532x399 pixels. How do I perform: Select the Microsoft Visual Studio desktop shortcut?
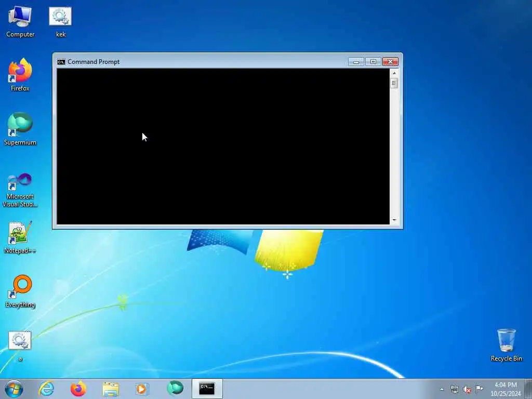[x=20, y=190]
